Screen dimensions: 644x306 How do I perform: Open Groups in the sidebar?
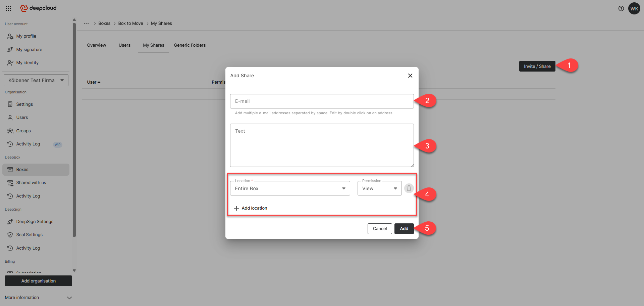23,131
